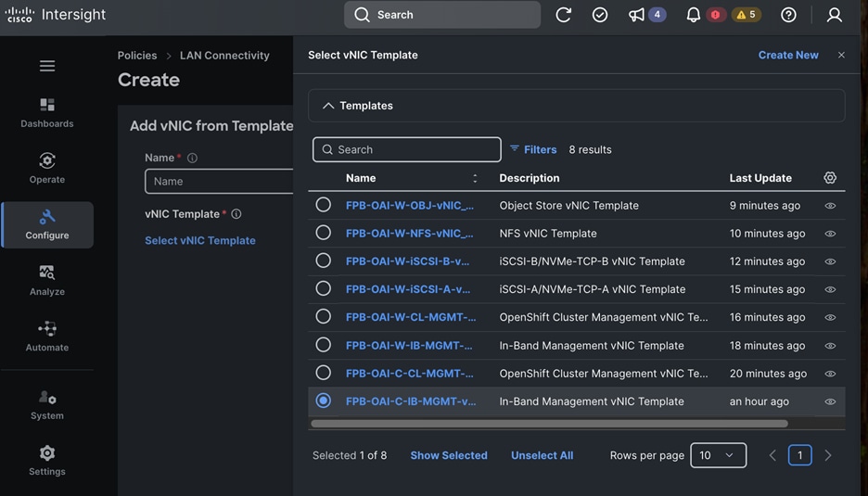868x496 pixels.
Task: Go to next page arrow
Action: point(828,455)
